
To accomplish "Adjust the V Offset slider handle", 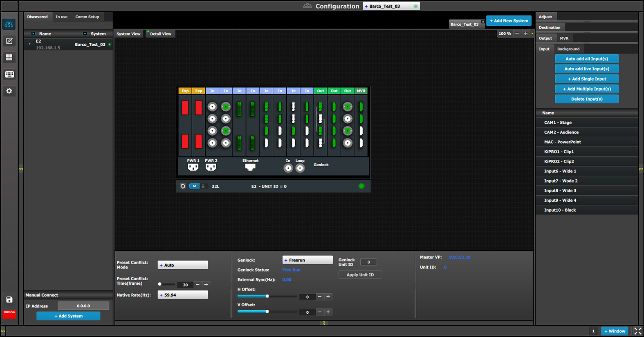I will [267, 312].
